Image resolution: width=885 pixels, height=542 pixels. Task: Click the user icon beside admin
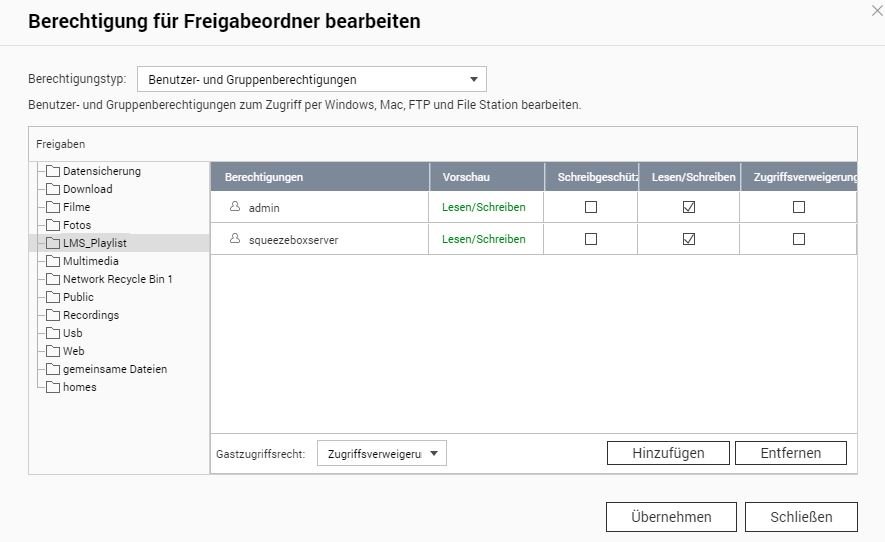click(x=235, y=207)
